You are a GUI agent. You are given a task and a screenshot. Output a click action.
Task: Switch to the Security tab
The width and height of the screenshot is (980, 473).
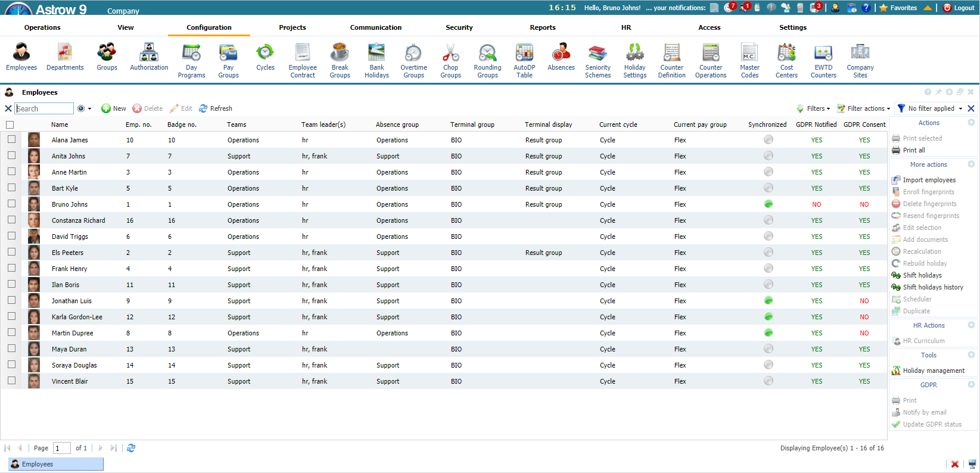pos(459,27)
